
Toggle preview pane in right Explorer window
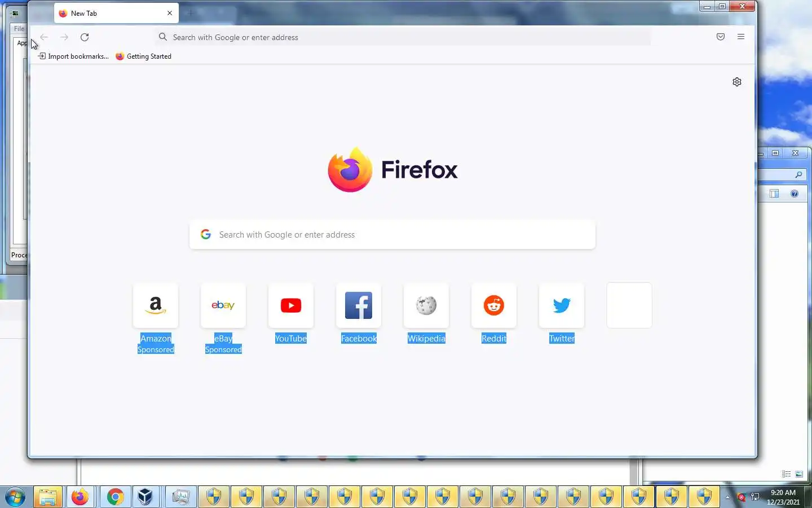(x=774, y=194)
